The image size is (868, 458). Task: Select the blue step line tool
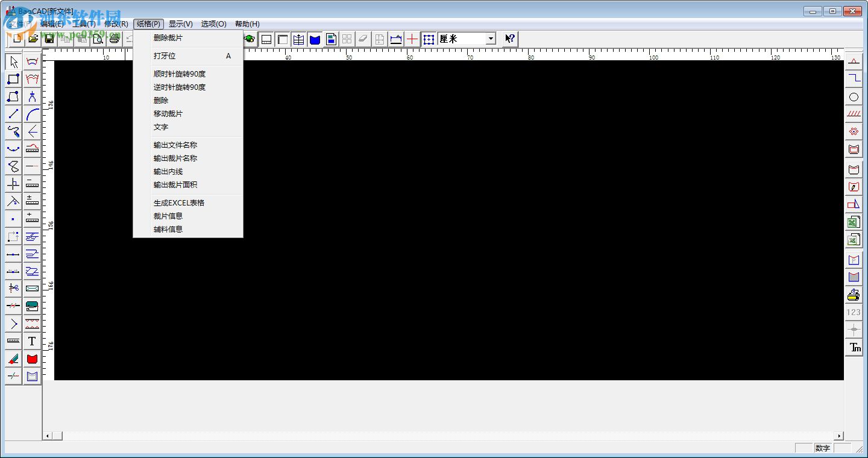point(854,79)
